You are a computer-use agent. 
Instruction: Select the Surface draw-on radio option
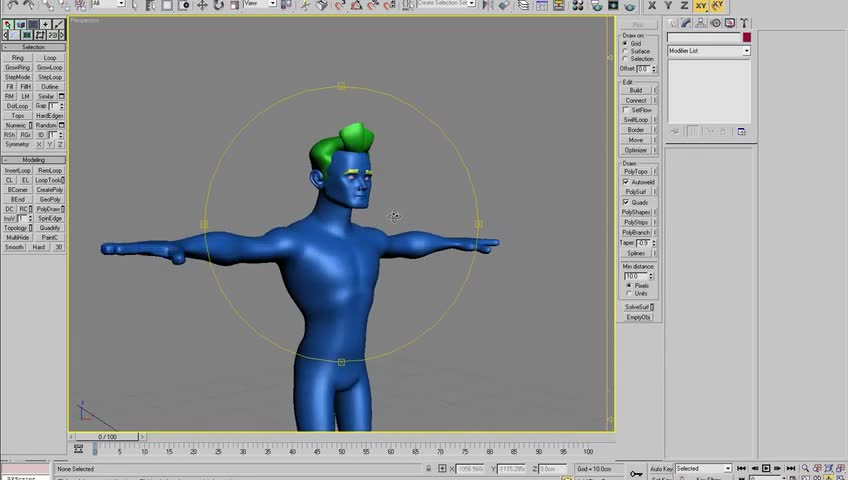point(626,51)
